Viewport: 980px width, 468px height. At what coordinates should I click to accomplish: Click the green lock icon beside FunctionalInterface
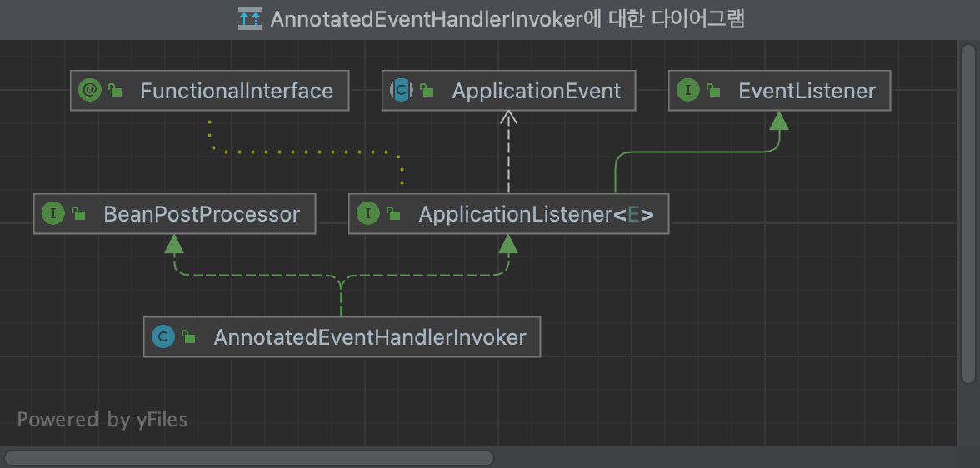pos(115,91)
